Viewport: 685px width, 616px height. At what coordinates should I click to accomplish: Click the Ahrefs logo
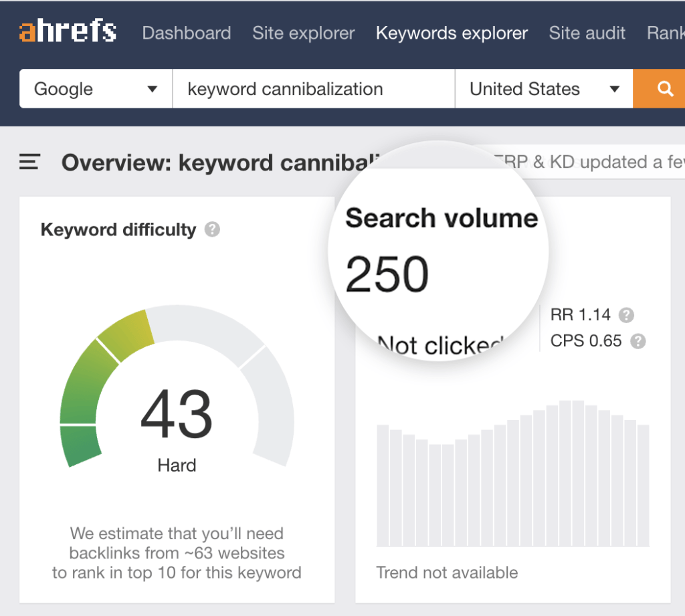point(68,31)
